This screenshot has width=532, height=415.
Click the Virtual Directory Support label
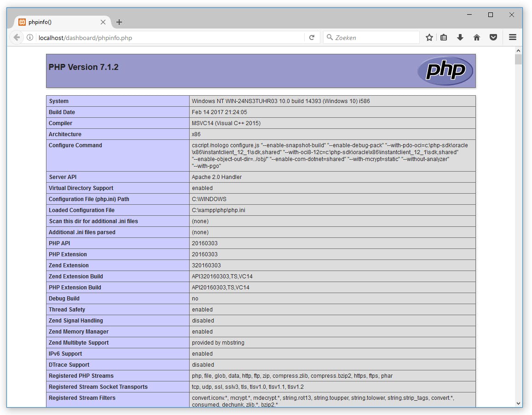pyautogui.click(x=81, y=188)
